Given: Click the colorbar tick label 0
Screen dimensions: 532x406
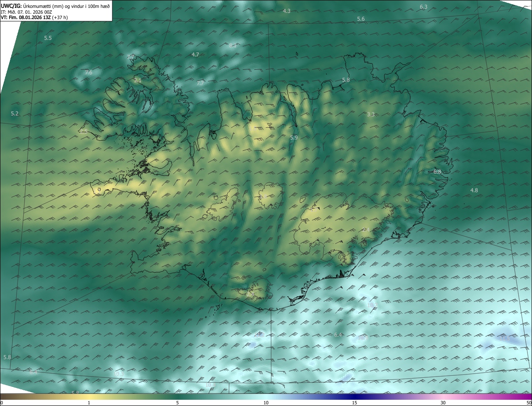Looking at the screenshot, I should 2,403.
